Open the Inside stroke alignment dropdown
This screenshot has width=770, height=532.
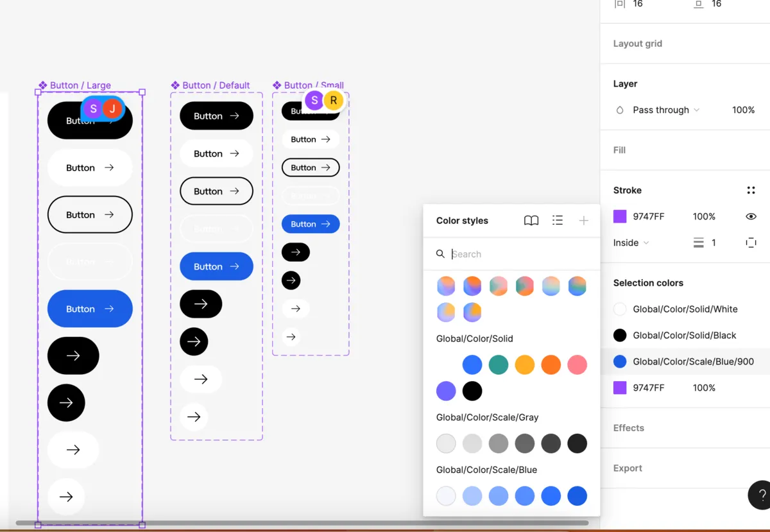click(631, 243)
